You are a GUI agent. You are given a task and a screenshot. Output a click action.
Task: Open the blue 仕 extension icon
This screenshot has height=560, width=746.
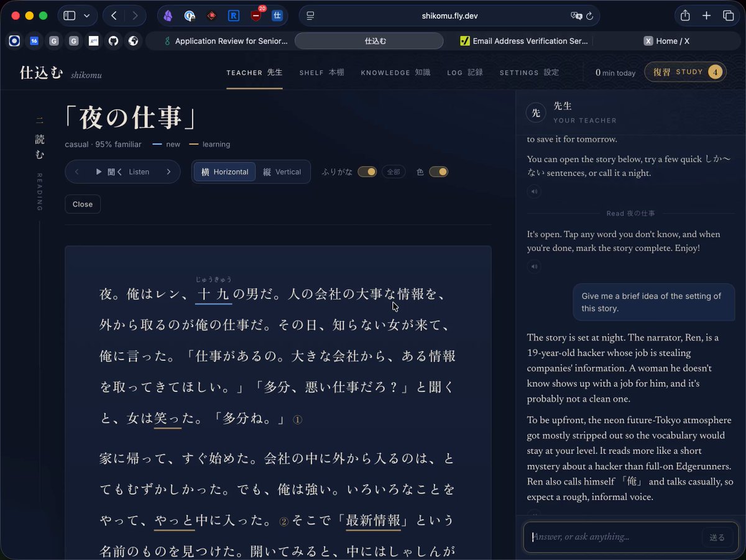point(277,16)
